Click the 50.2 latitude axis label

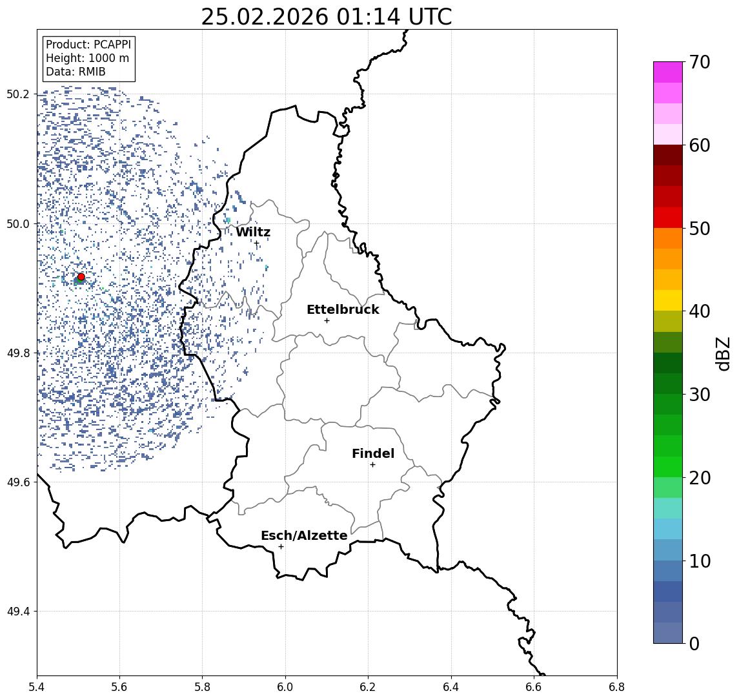point(17,94)
